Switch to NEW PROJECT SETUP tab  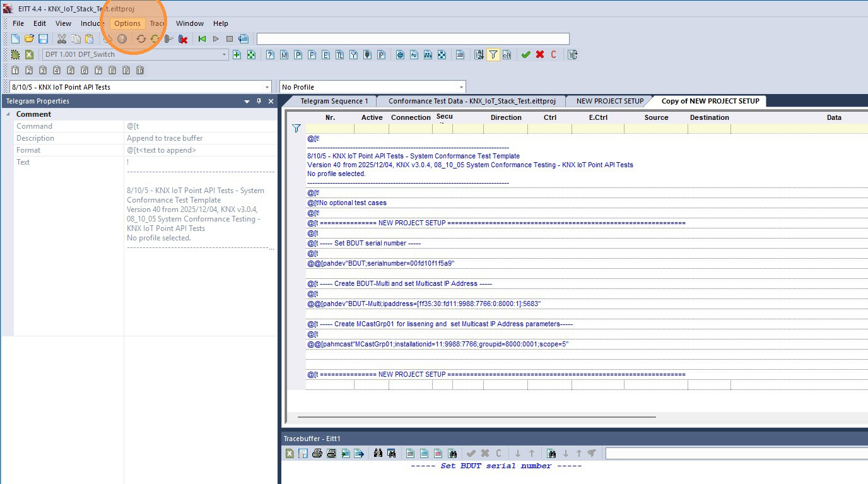(x=610, y=101)
